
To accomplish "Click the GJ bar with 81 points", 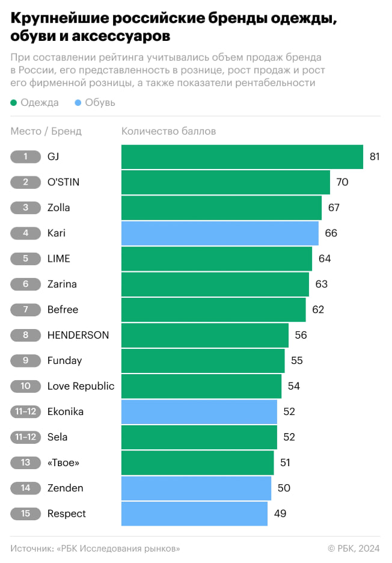I will 242,157.
